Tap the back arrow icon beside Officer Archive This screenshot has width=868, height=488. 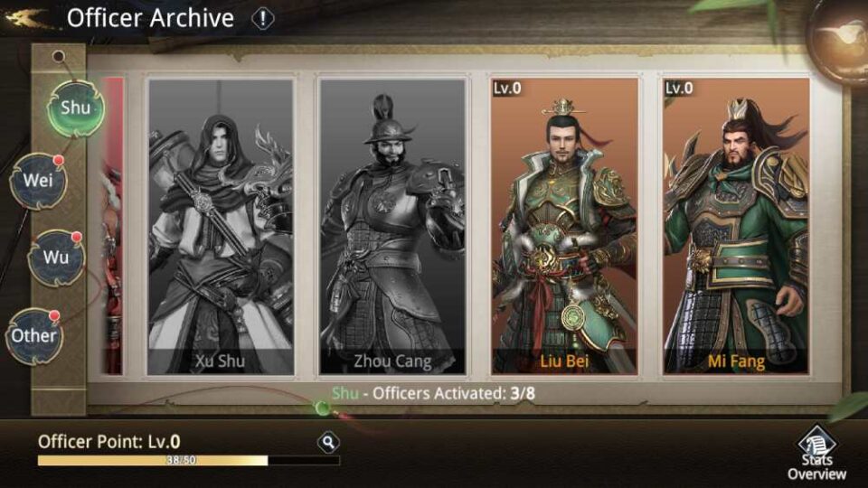tap(26, 18)
